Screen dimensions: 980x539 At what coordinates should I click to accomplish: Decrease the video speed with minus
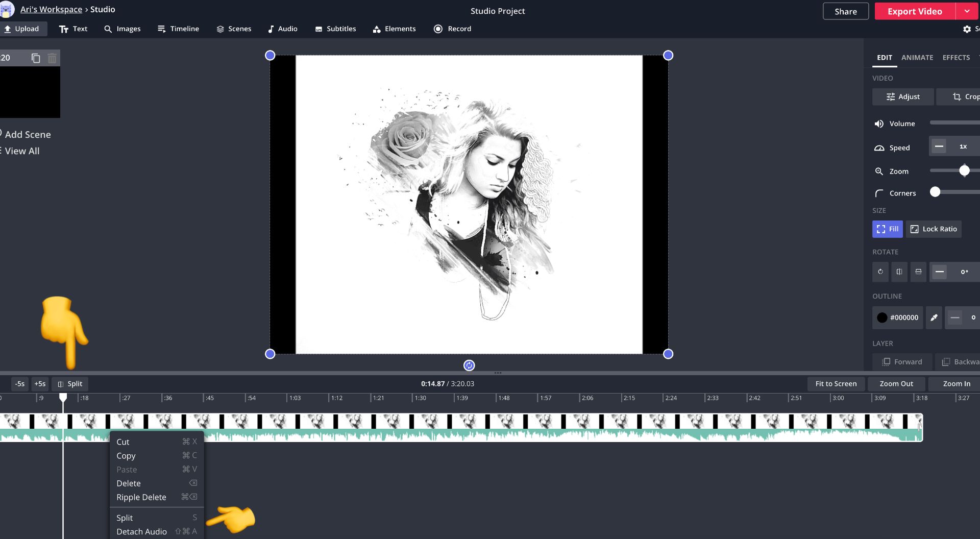[939, 146]
